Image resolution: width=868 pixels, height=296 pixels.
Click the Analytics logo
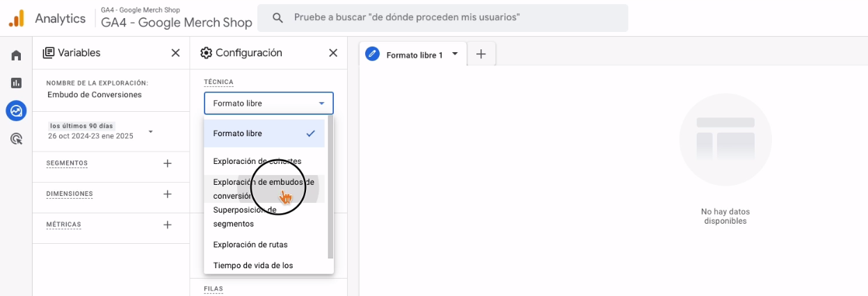point(17,18)
